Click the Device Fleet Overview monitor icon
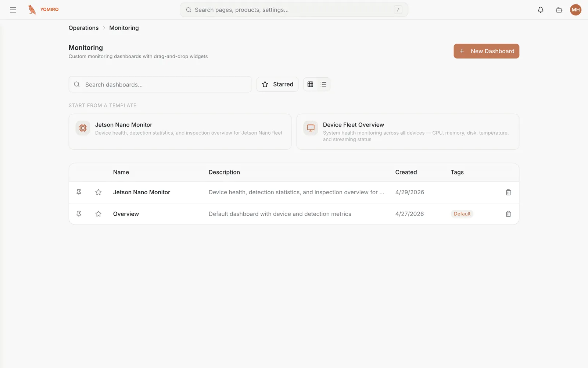This screenshot has height=368, width=588. coord(311,128)
